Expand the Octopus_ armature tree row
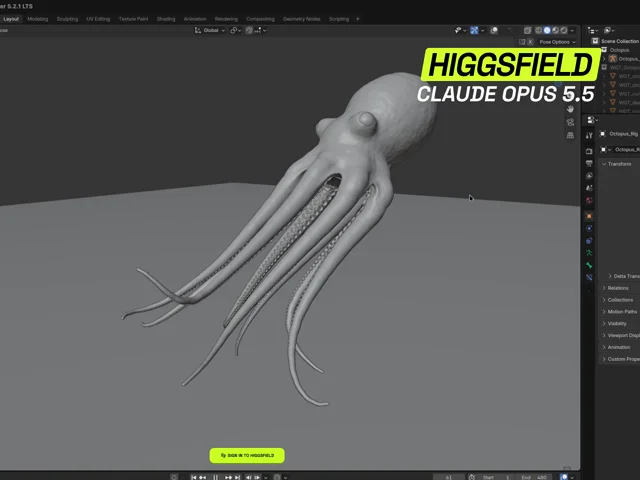 [604, 59]
